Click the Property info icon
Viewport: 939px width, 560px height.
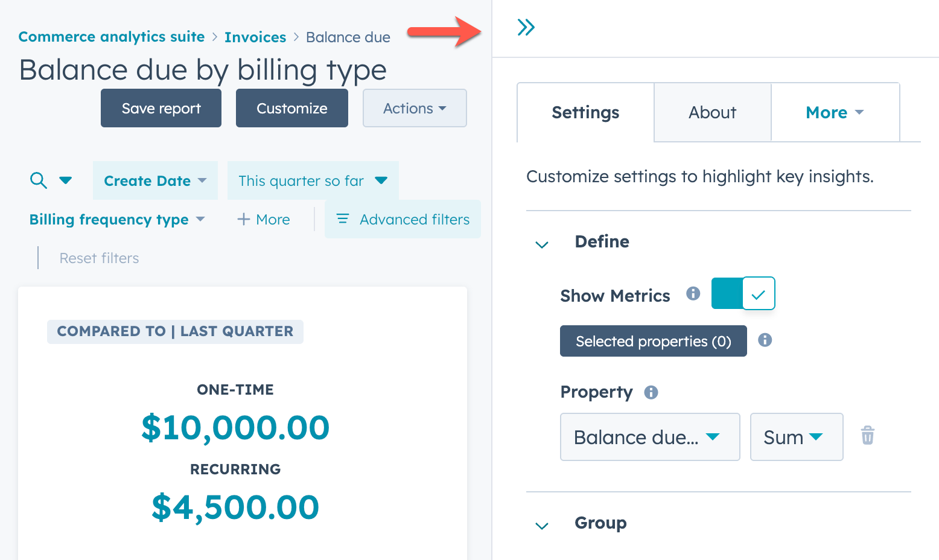click(x=651, y=392)
